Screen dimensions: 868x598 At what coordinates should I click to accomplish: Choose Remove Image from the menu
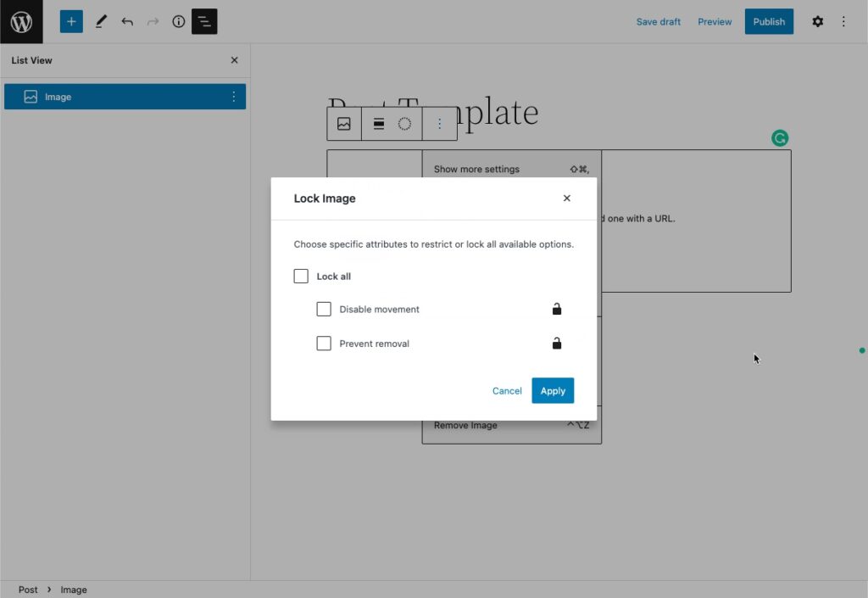tap(465, 425)
